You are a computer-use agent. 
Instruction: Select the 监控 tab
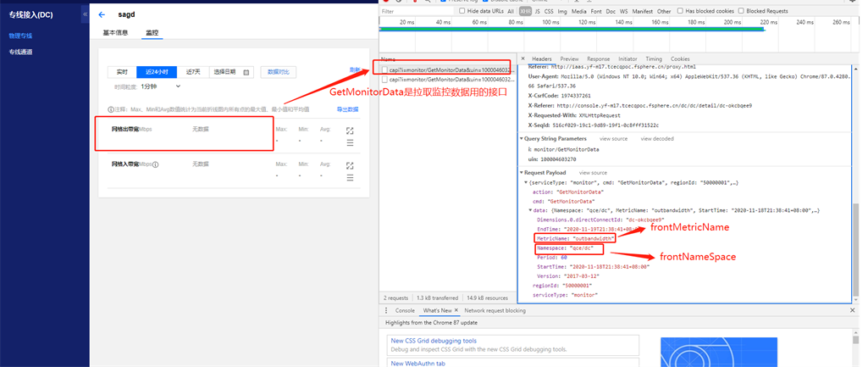[152, 33]
